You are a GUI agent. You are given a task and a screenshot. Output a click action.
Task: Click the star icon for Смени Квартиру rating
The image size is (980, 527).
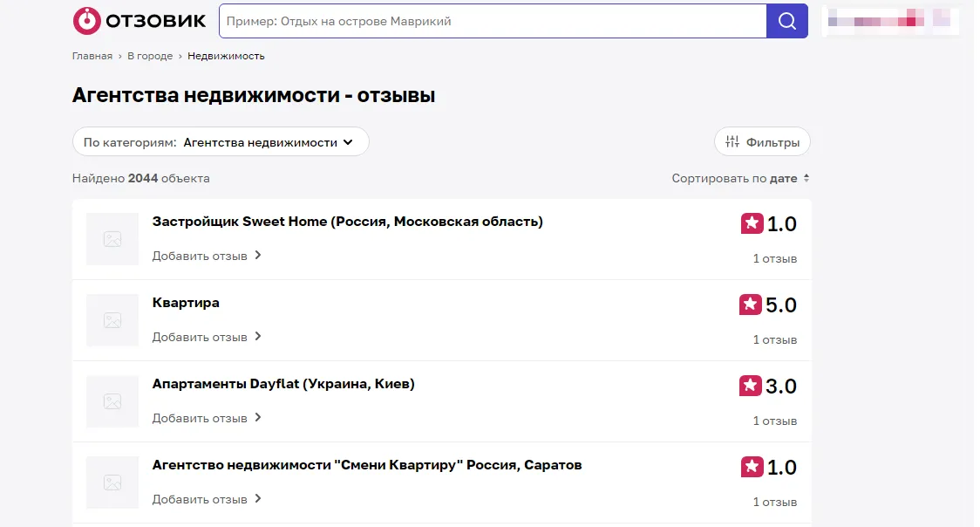click(752, 467)
